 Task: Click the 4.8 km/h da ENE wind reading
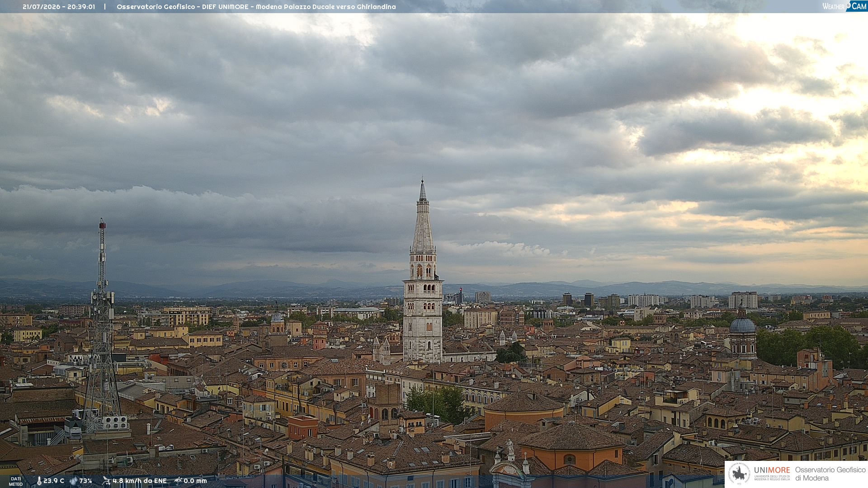coord(140,481)
